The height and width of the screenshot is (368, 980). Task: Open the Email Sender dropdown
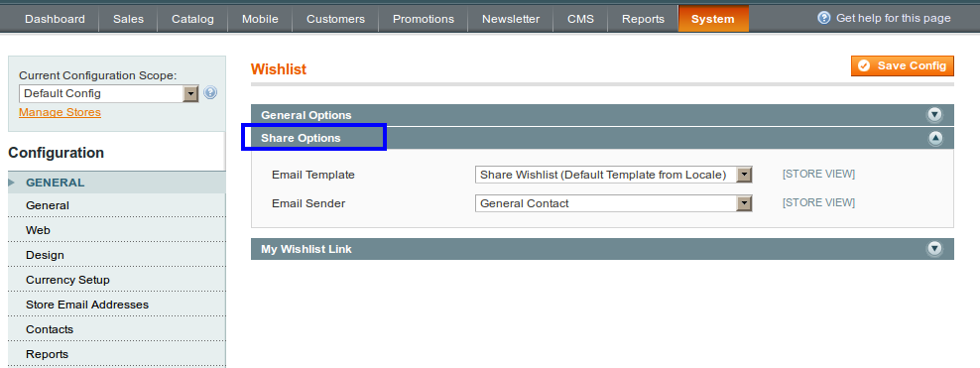click(613, 203)
